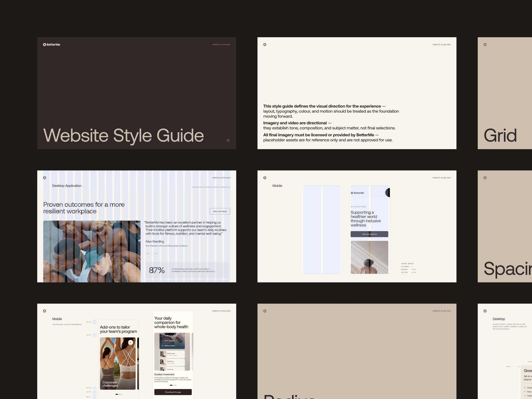Open the Corporate challenges card image
Viewport: 532px width, 399px height.
[118, 363]
